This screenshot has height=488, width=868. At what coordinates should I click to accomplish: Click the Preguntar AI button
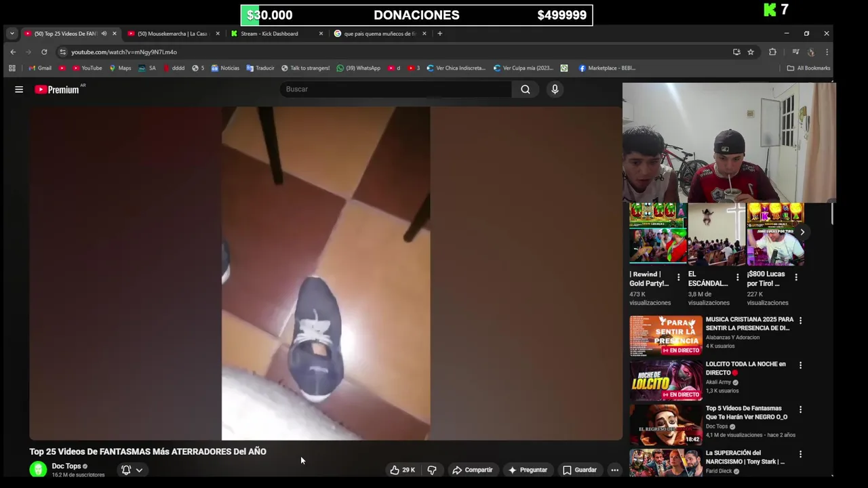click(528, 470)
